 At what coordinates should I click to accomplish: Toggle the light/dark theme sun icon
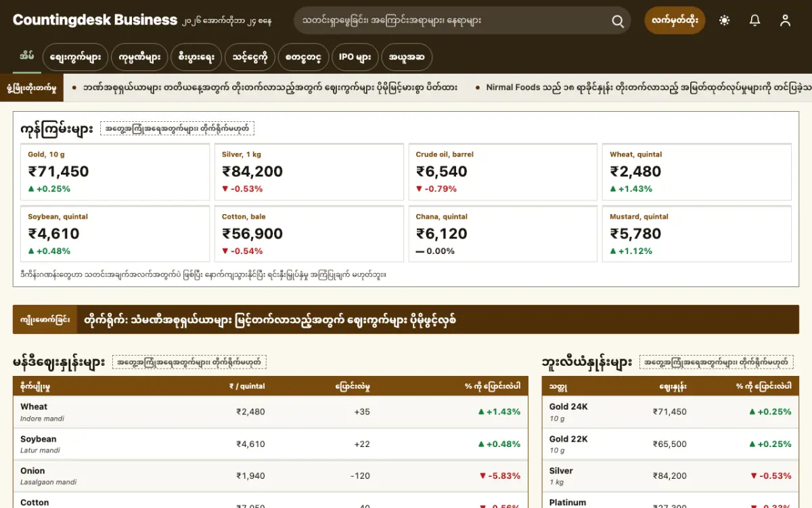[x=725, y=20]
